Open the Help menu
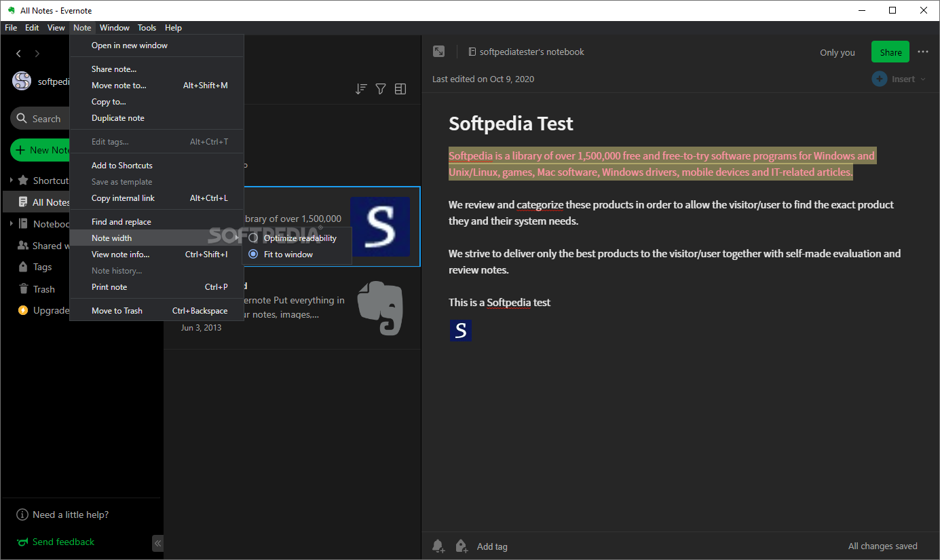Screen dimensions: 940x560 (x=173, y=28)
